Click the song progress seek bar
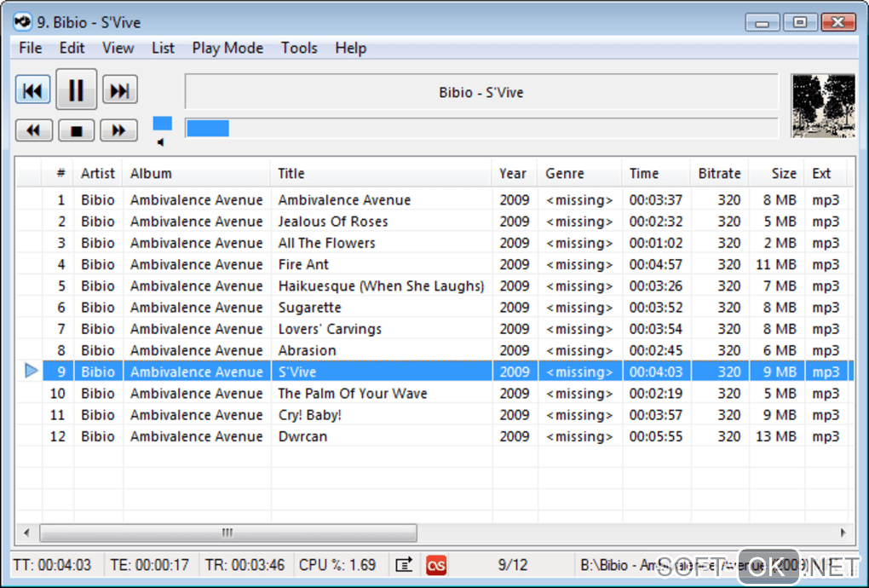The image size is (869, 588). click(x=481, y=128)
